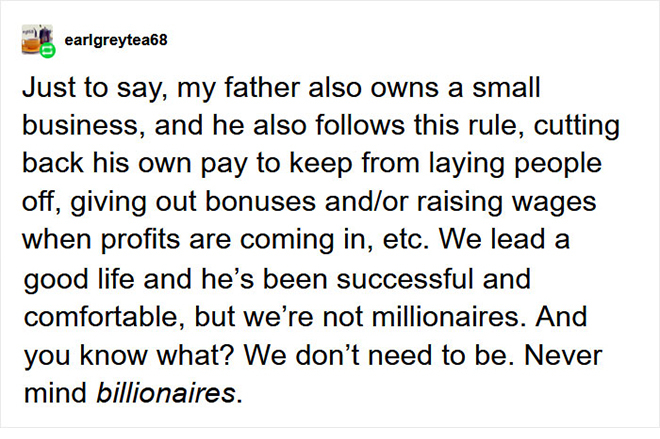Click the word business in the post
The width and height of the screenshot is (660, 439).
[80, 125]
